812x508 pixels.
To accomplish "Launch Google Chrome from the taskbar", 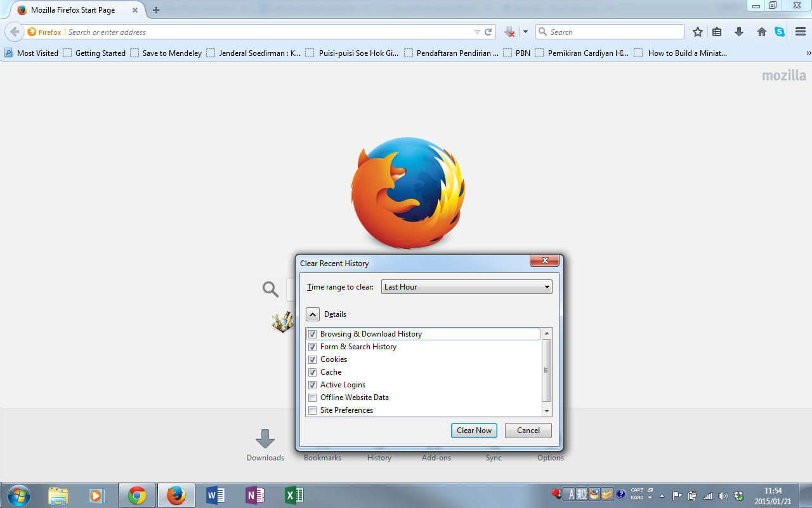I will pos(137,495).
